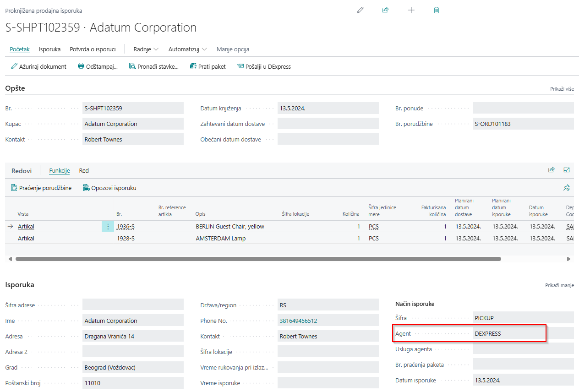This screenshot has width=579, height=392.
Task: Click phone number link 381649456512
Action: pos(298,321)
